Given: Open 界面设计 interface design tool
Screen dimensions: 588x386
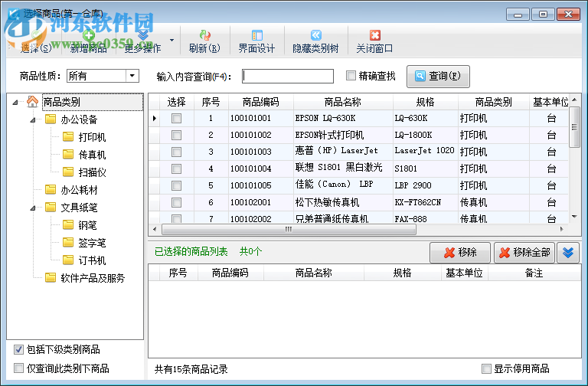Looking at the screenshot, I should [257, 41].
